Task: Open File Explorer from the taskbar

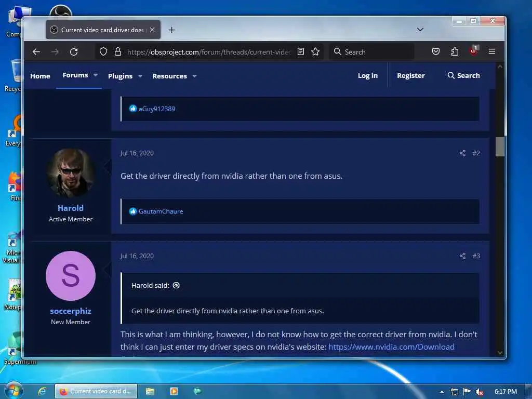Action: pyautogui.click(x=150, y=391)
